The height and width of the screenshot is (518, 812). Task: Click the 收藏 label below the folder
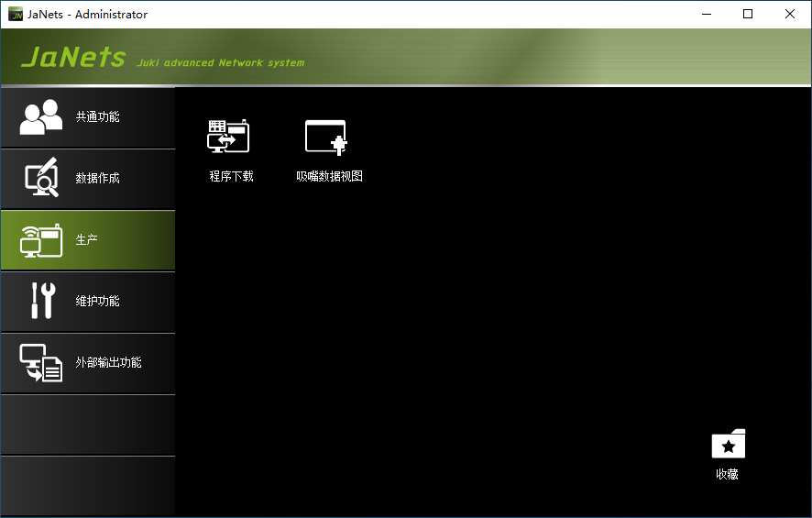(727, 475)
